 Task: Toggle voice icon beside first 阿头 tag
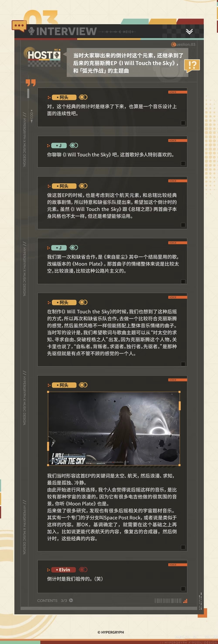tap(83, 97)
